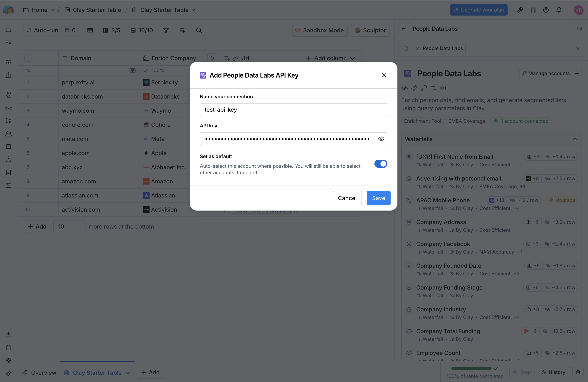The height and width of the screenshot is (382, 588).
Task: Open the credits database icon
Action: pos(533,10)
